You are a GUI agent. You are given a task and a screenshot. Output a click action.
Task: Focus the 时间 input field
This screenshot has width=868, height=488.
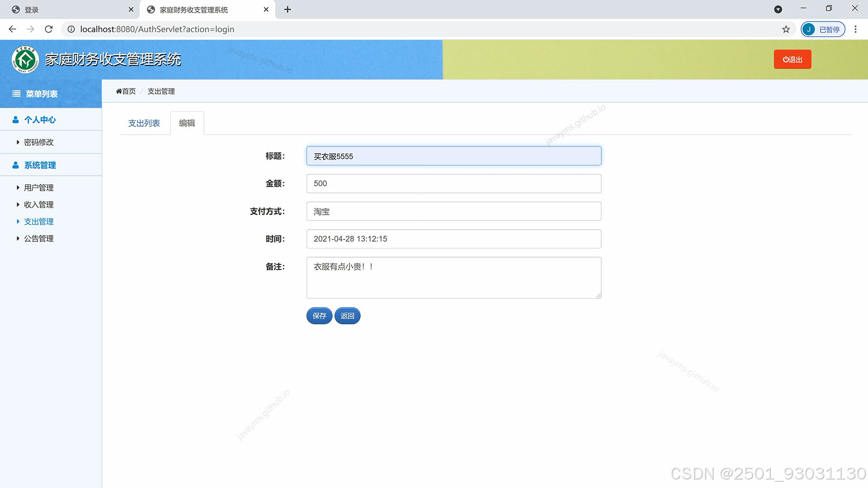click(x=454, y=239)
